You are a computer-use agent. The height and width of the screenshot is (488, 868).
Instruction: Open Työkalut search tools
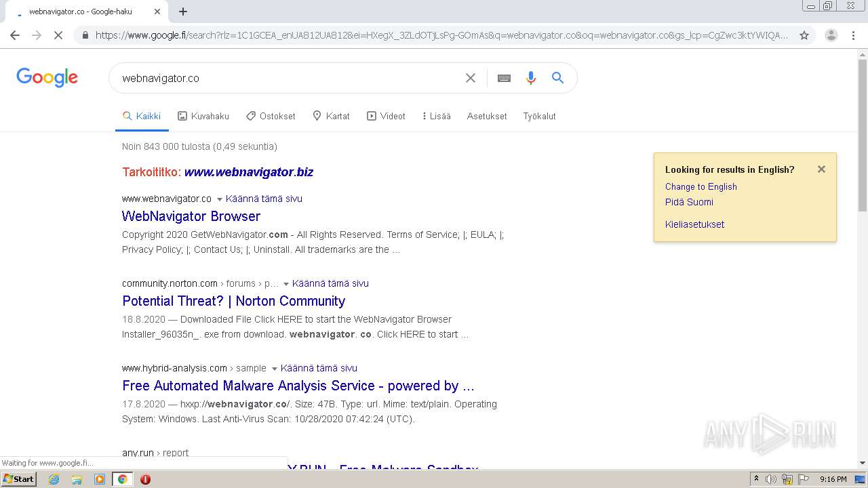[x=540, y=116]
